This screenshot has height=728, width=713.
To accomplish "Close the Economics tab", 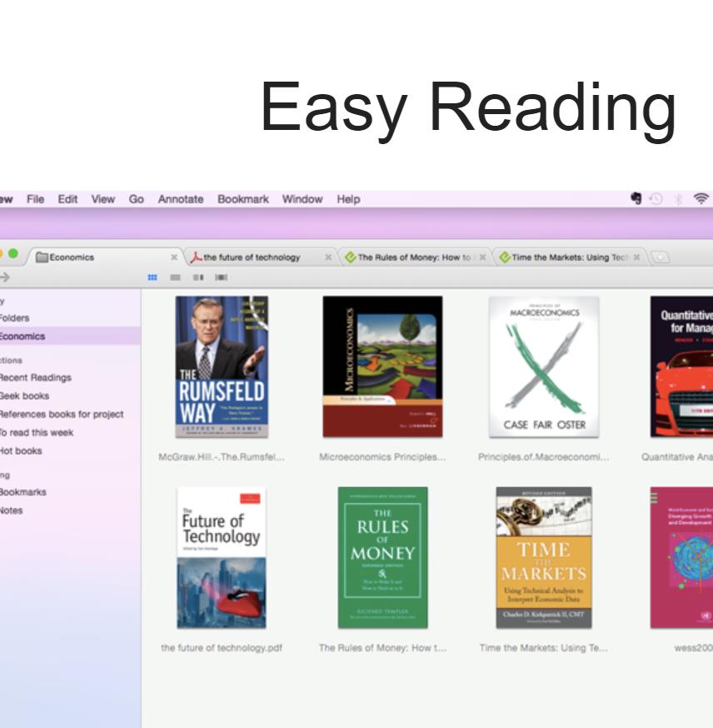I will pos(174,257).
